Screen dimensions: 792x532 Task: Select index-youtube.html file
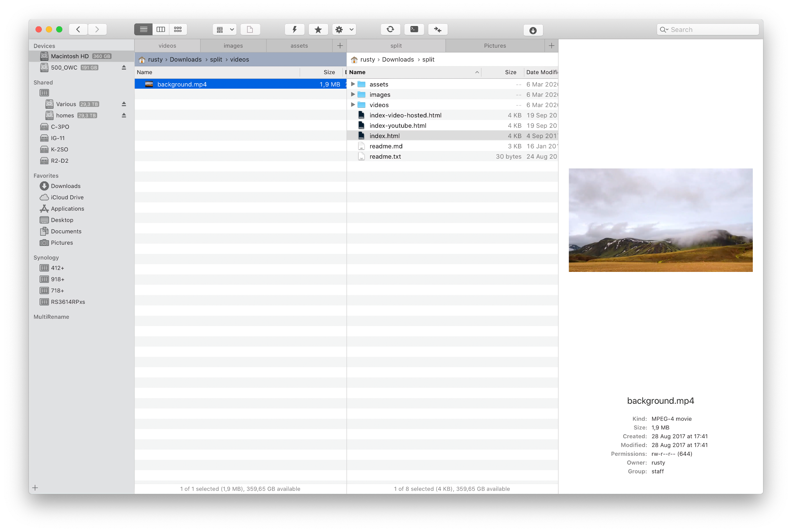point(452,125)
